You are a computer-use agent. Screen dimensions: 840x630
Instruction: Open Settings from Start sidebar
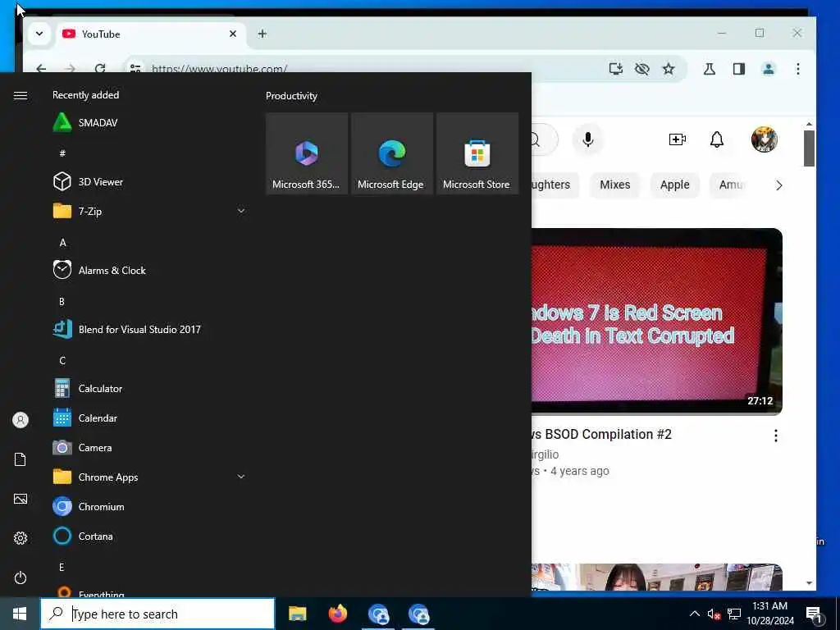(x=21, y=538)
